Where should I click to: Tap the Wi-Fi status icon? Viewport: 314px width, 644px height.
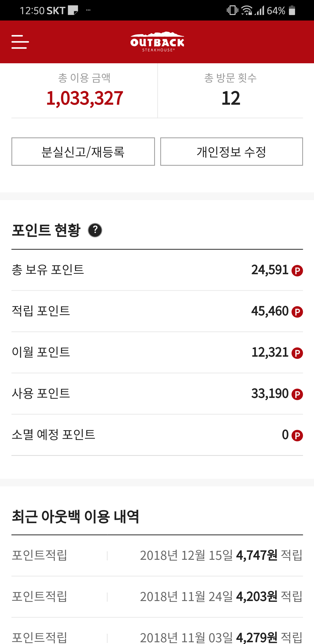(247, 10)
